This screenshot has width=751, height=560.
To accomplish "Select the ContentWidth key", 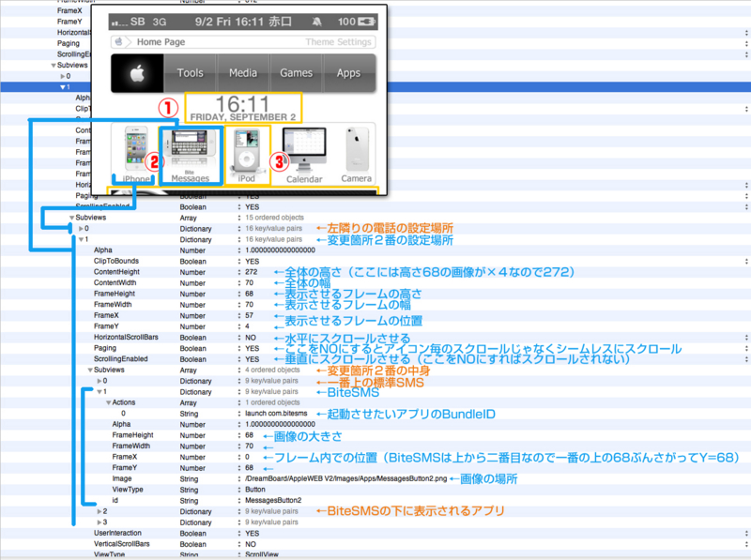I will (115, 283).
